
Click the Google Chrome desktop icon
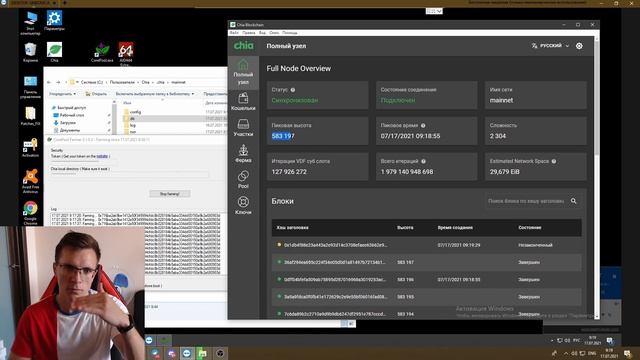[30, 213]
